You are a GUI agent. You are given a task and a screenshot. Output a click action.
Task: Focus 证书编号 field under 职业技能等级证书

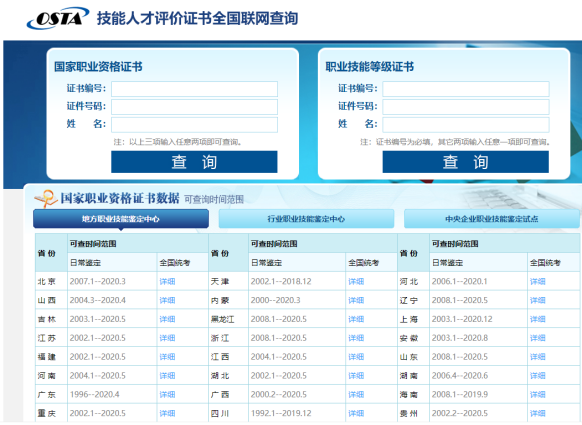pos(466,89)
